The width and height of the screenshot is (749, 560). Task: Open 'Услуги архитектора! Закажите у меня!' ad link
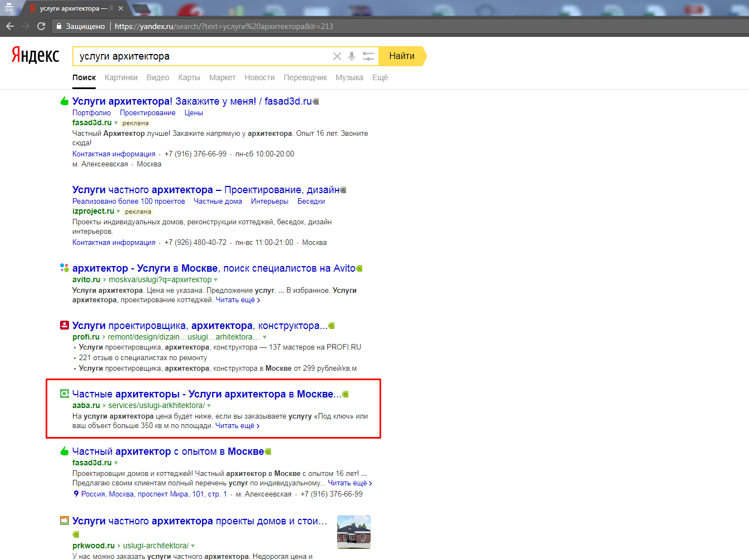click(x=192, y=101)
